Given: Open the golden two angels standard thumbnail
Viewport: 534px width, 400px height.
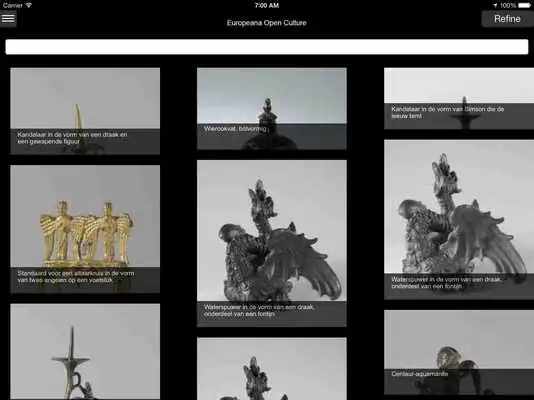Looking at the screenshot, I should pos(85,229).
